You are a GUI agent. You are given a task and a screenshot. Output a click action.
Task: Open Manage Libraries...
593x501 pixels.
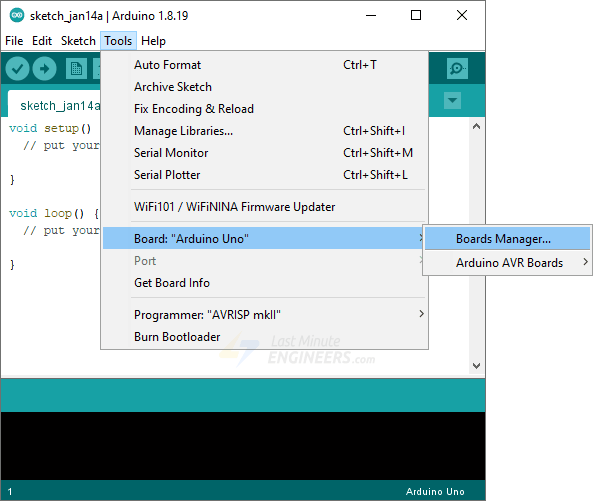pyautogui.click(x=265, y=131)
